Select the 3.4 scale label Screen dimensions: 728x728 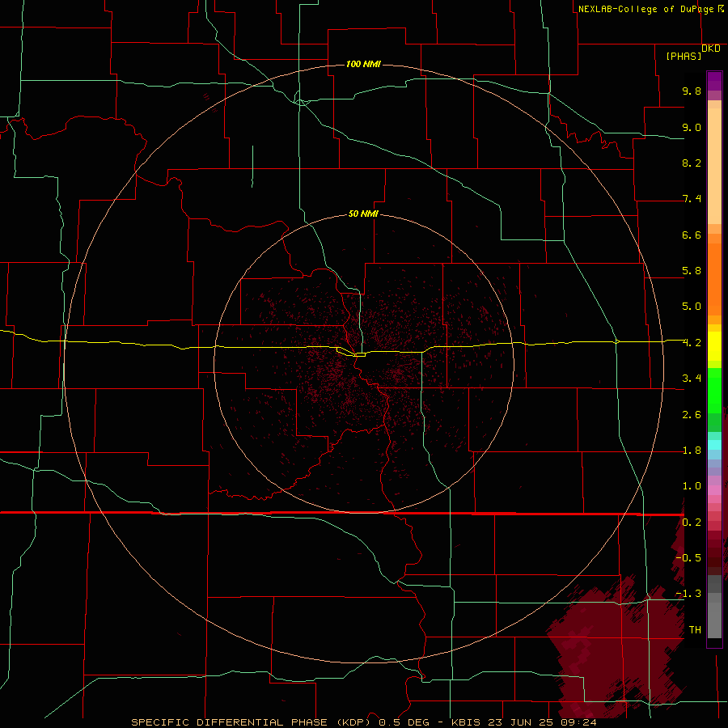pos(692,379)
